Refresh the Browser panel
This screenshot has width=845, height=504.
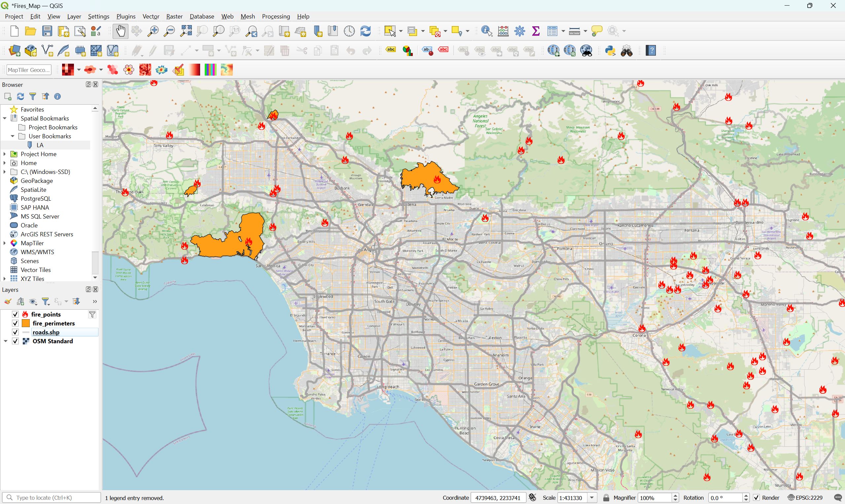(x=20, y=96)
